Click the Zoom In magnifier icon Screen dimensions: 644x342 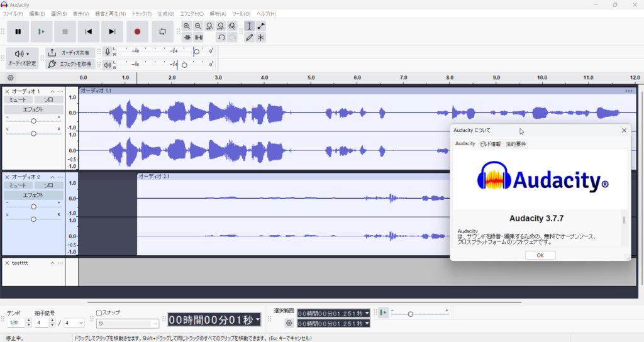[x=187, y=26]
